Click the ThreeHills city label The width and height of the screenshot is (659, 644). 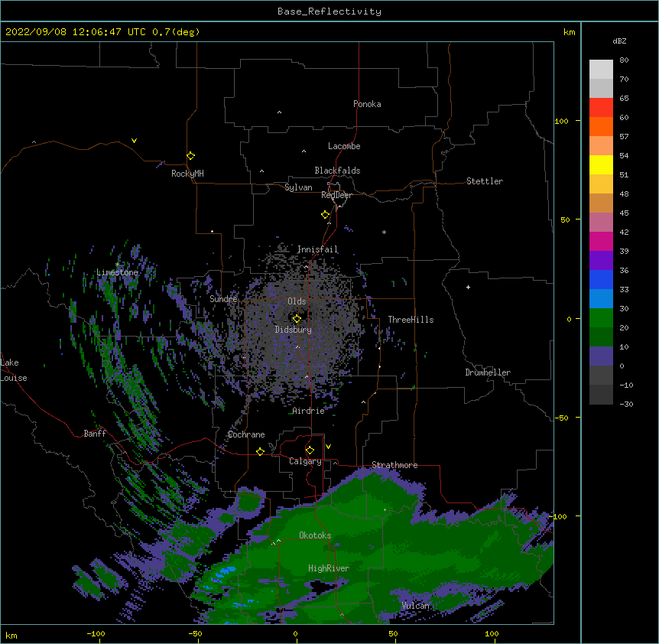click(x=411, y=320)
